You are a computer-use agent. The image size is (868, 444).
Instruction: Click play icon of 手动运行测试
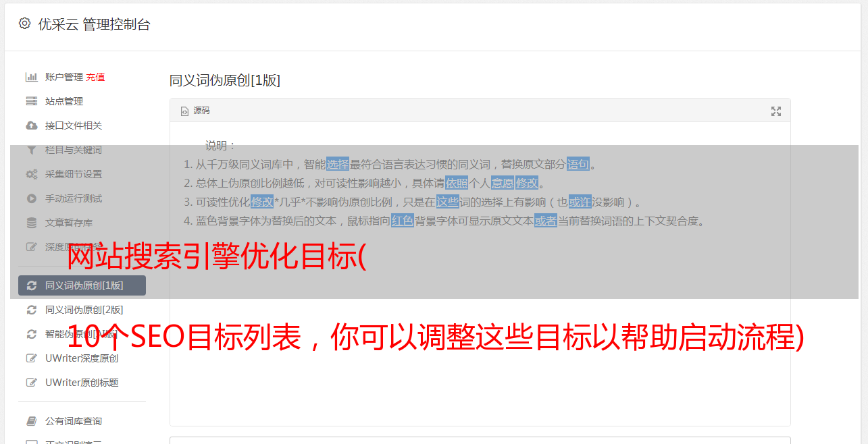[31, 198]
